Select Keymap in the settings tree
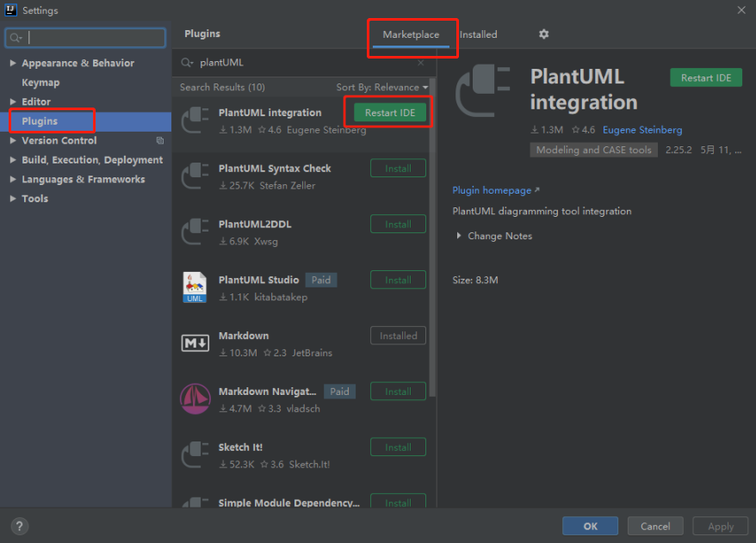This screenshot has height=543, width=756. click(40, 83)
